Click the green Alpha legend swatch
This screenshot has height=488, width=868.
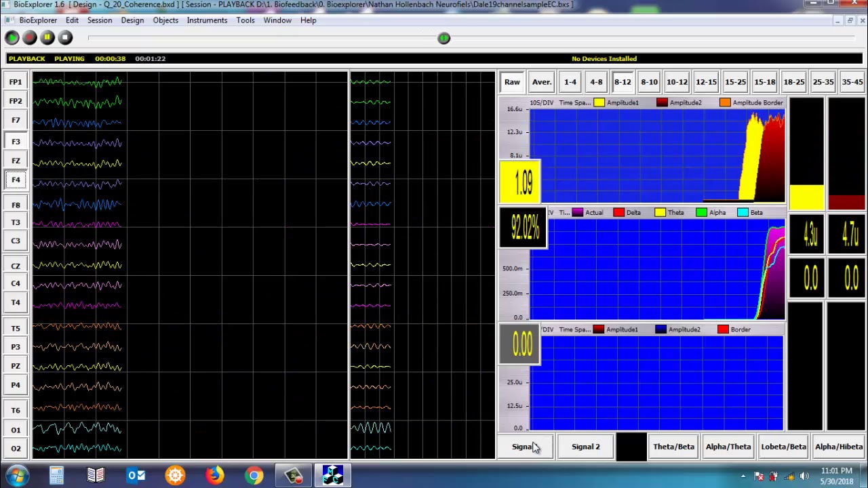pos(701,213)
